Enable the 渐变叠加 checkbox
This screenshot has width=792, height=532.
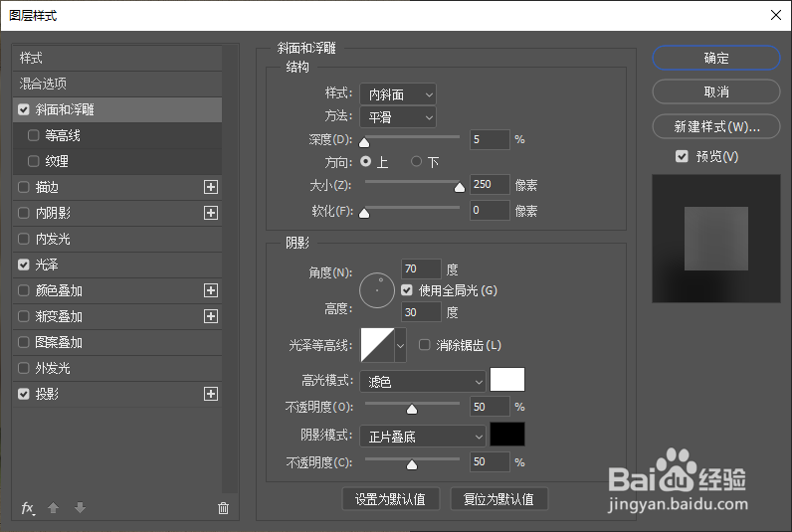(x=24, y=316)
